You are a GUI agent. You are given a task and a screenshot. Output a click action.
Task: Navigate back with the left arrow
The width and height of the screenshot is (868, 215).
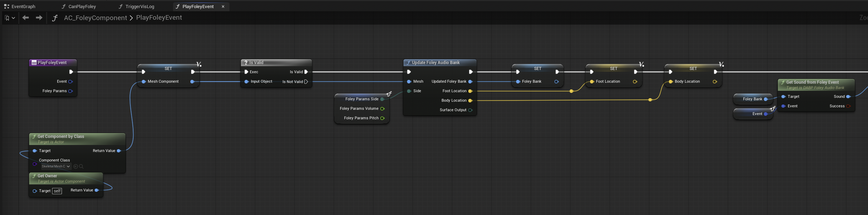coord(26,18)
